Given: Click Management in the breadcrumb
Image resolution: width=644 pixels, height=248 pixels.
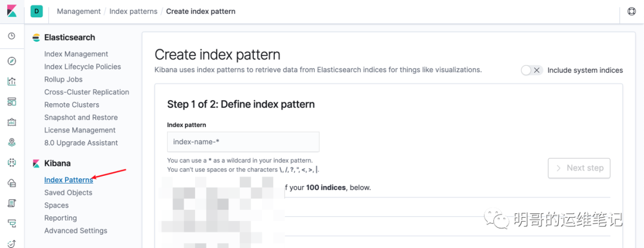Looking at the screenshot, I should point(79,11).
